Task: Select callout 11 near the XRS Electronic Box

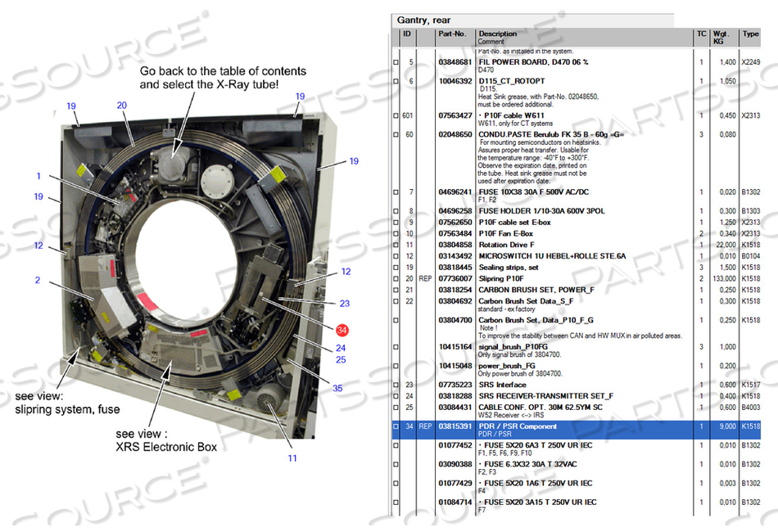Action: [x=291, y=457]
